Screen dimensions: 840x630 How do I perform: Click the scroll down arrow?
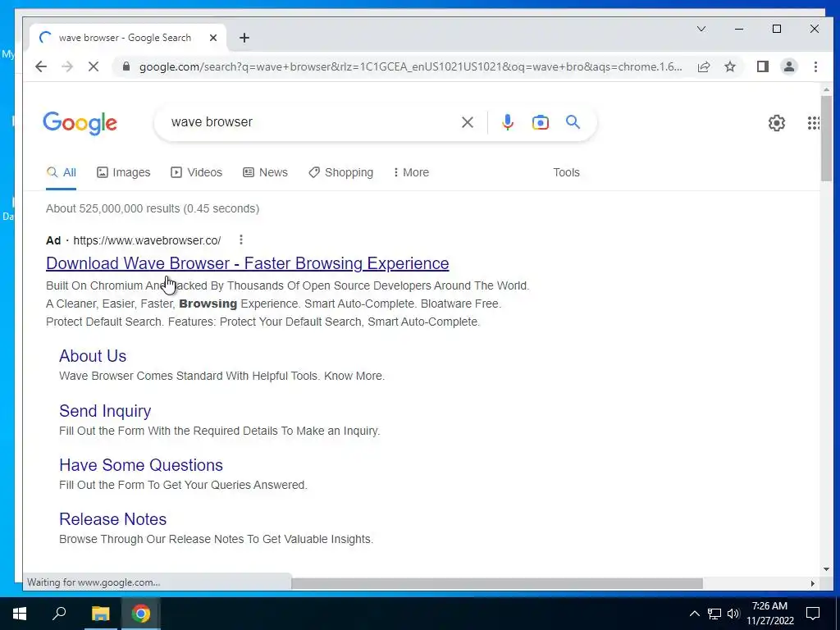point(826,569)
